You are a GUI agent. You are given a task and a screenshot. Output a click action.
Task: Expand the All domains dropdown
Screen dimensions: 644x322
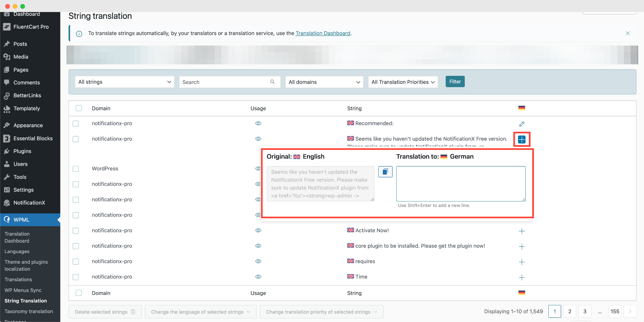coord(324,82)
